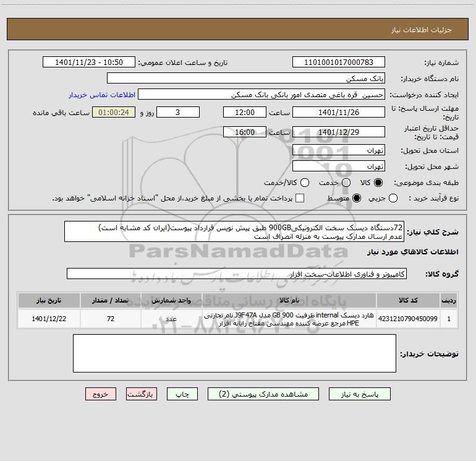Viewport: 476px width, 461px height.
Task: Click the پاسخ به نیاز button
Action: pos(359,394)
